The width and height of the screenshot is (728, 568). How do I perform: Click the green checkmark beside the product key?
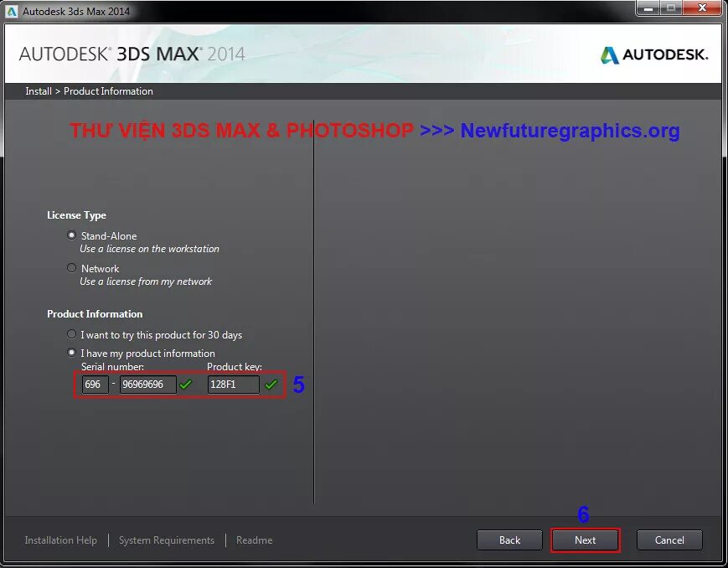(271, 385)
